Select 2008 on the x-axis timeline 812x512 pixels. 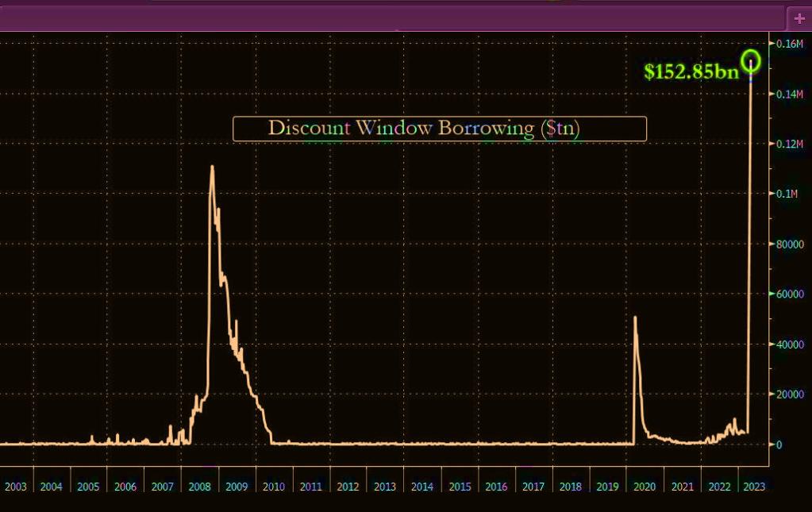[x=200, y=486]
